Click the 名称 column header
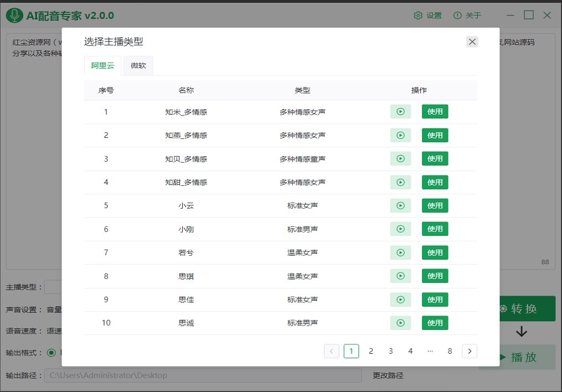Screen dimensions: 562x392 186,90
